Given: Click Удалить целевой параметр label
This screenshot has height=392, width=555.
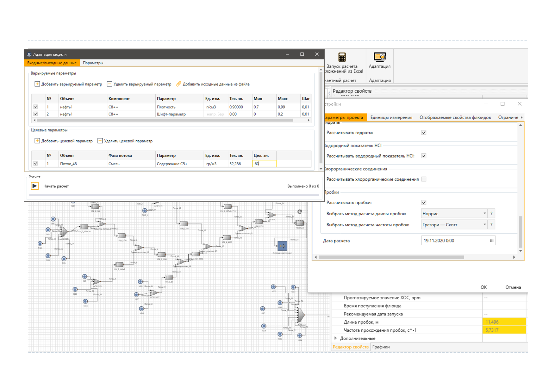Looking at the screenshot, I should click(128, 141).
